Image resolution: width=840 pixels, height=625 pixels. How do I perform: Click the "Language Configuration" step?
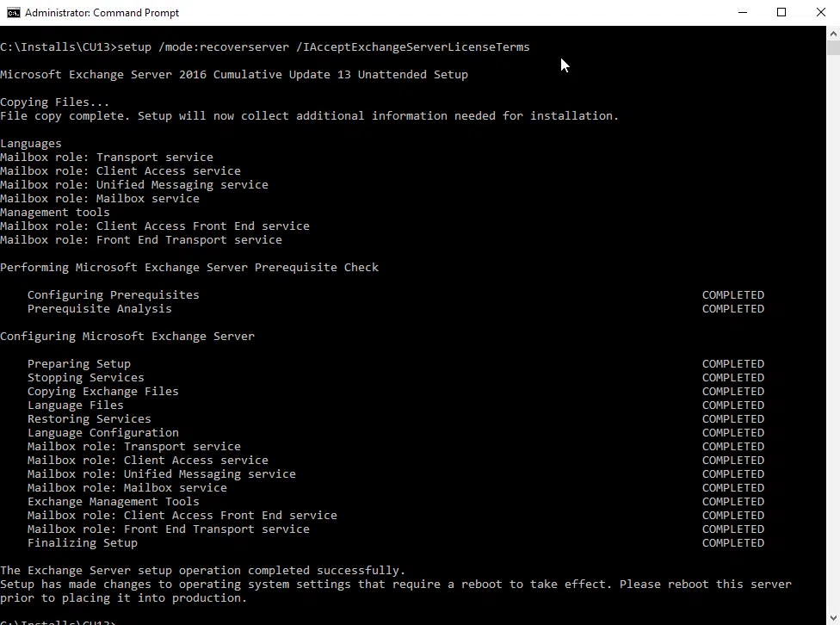tap(103, 433)
